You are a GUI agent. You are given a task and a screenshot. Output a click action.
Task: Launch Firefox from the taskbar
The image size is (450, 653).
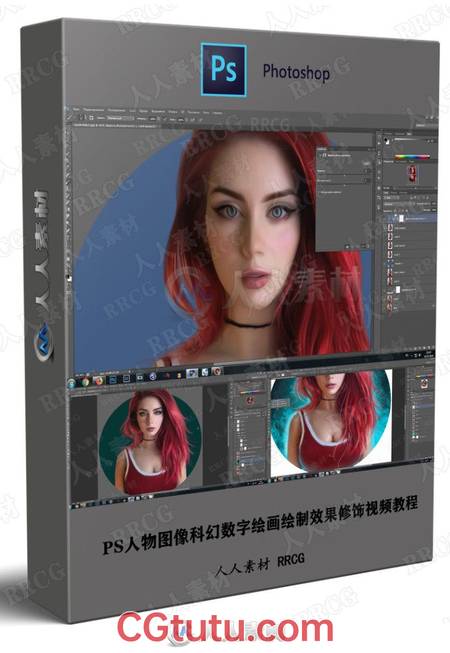[x=98, y=381]
